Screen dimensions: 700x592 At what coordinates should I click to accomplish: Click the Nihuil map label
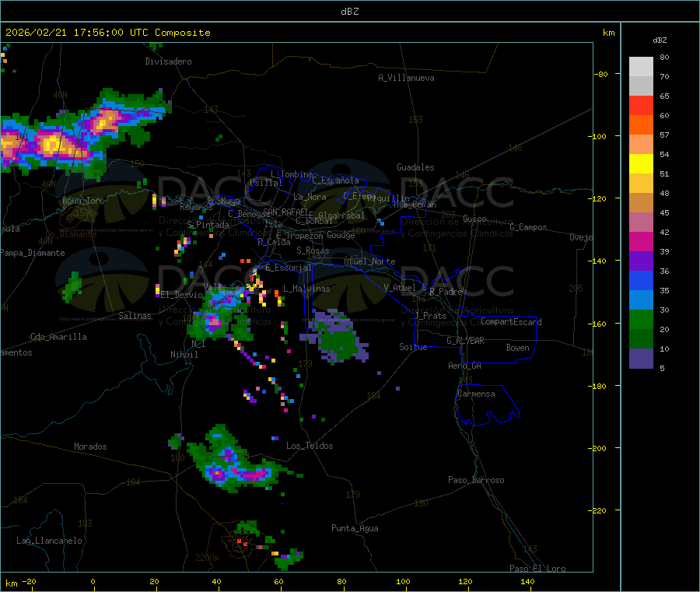point(184,355)
